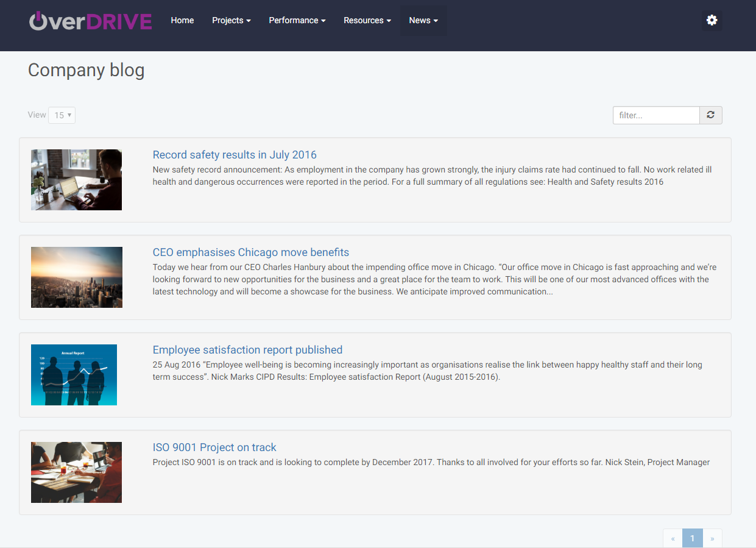The height and width of the screenshot is (548, 756).
Task: Open the 'ISO 9001 Project on track' post
Action: click(x=214, y=447)
